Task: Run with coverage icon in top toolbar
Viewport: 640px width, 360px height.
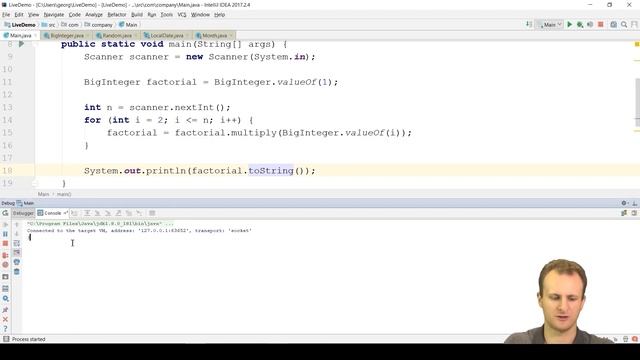Action: [x=590, y=25]
